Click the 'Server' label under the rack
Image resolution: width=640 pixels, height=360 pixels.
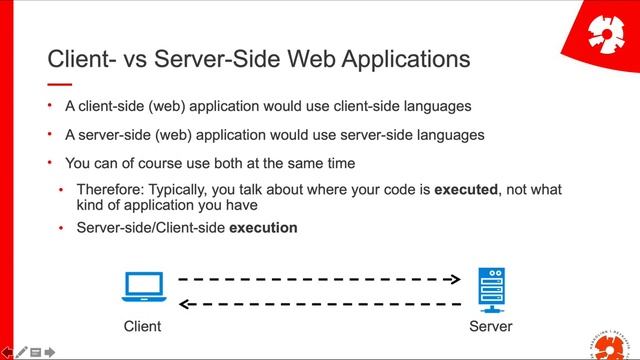pyautogui.click(x=491, y=326)
